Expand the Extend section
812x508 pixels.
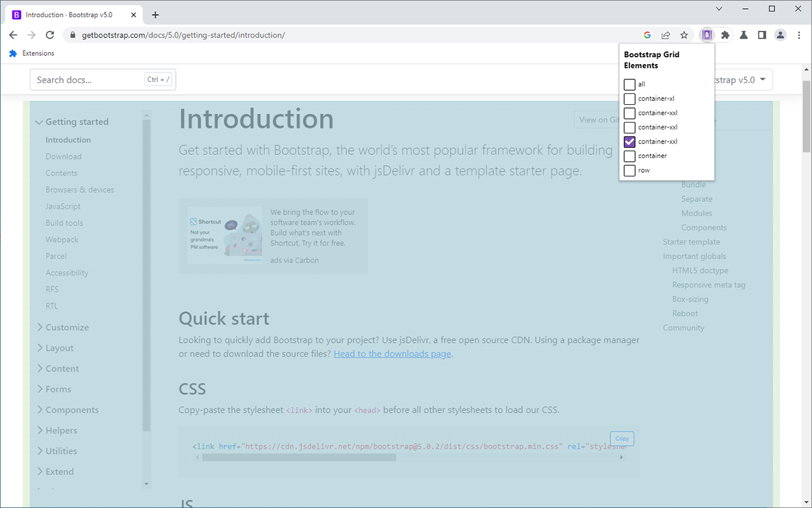click(x=55, y=472)
